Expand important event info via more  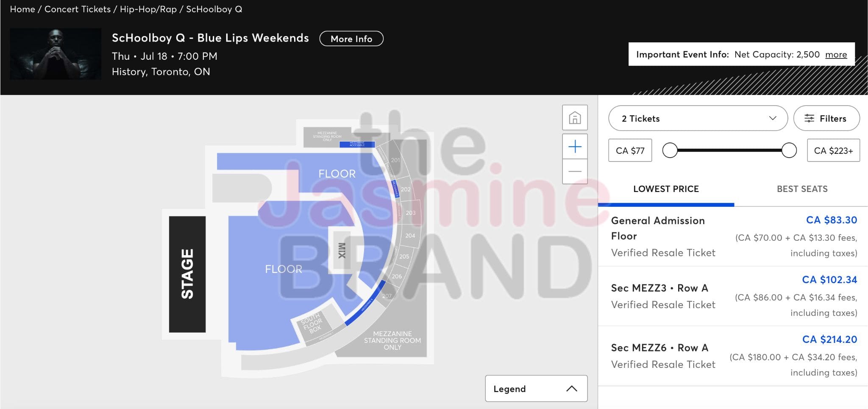click(x=836, y=54)
